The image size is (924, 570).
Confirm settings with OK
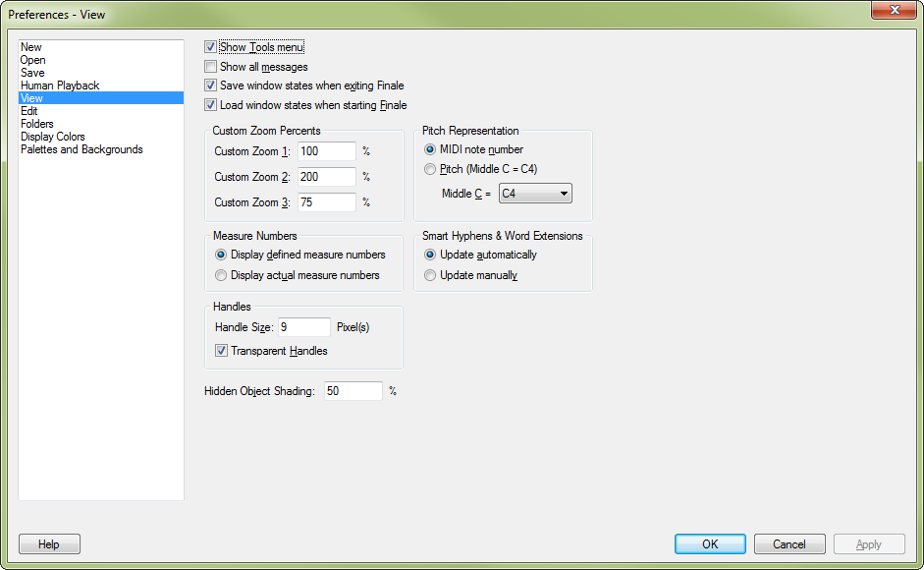pyautogui.click(x=709, y=543)
